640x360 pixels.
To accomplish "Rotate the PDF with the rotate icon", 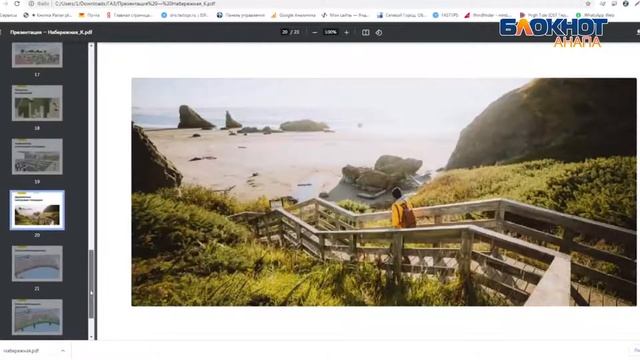I will [379, 32].
